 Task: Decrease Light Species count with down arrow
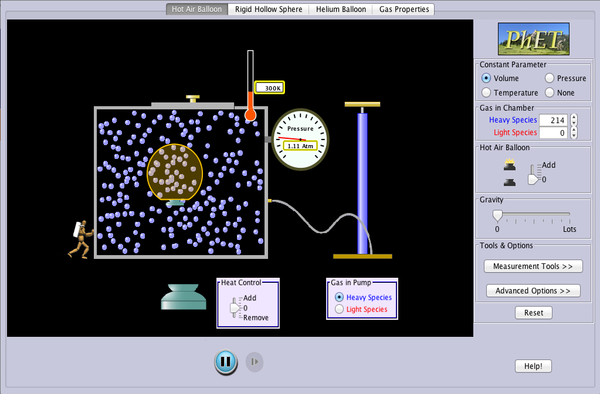[x=574, y=135]
